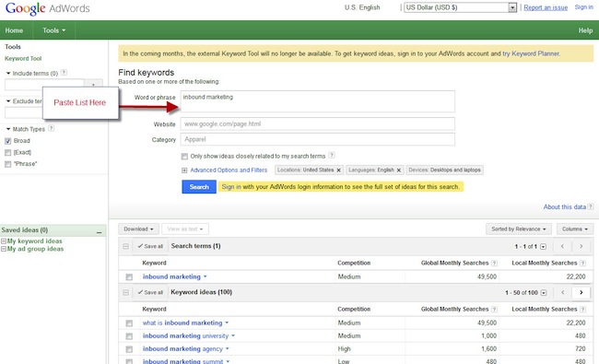Open Search terms page range dropdown
599x364 pixels.
tap(543, 247)
